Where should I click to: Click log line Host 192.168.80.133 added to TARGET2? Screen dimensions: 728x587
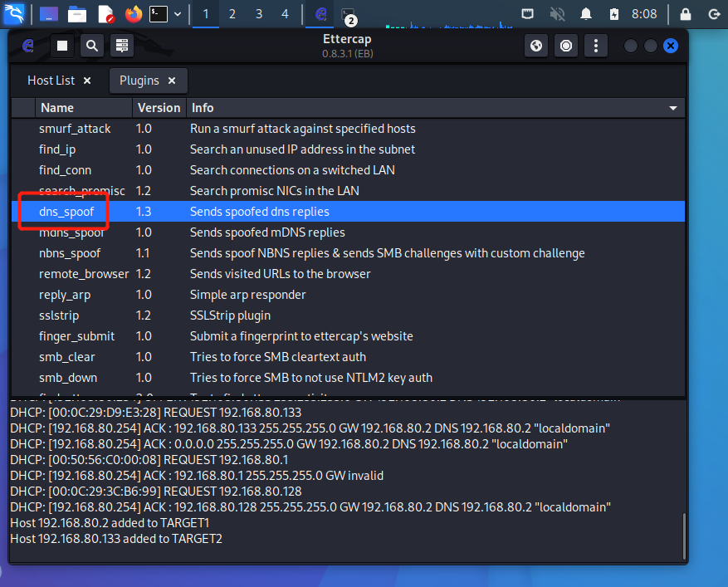coord(116,539)
